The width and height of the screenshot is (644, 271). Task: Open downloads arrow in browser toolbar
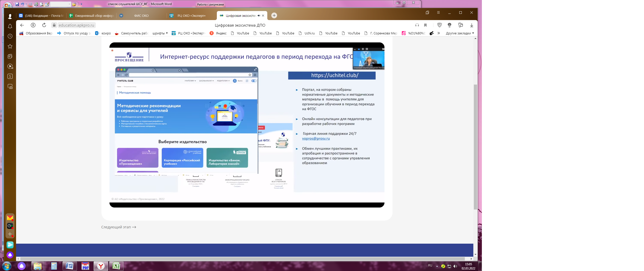pos(472,25)
